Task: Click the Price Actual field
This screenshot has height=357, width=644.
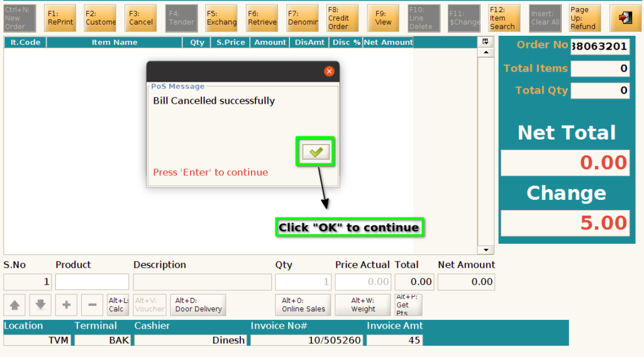Action: tap(363, 282)
